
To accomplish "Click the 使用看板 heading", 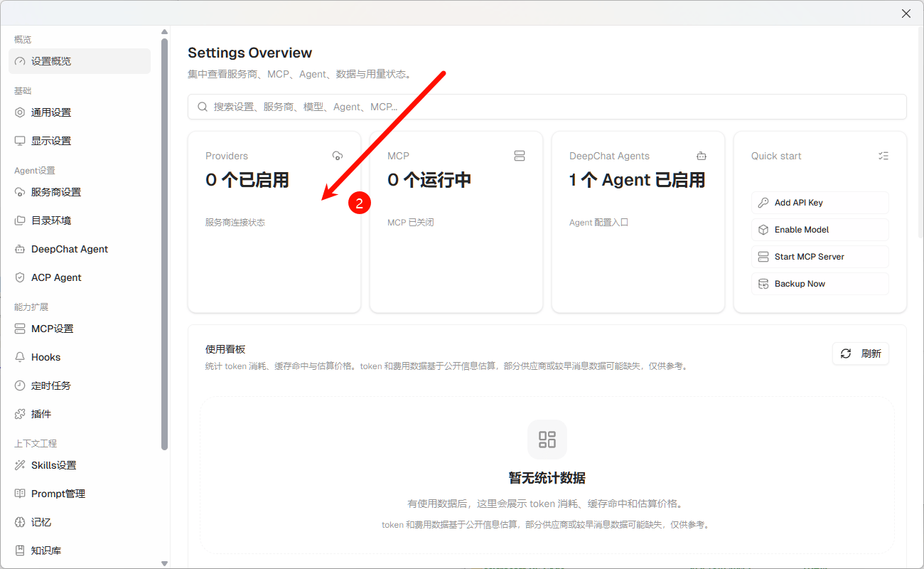I will click(225, 349).
